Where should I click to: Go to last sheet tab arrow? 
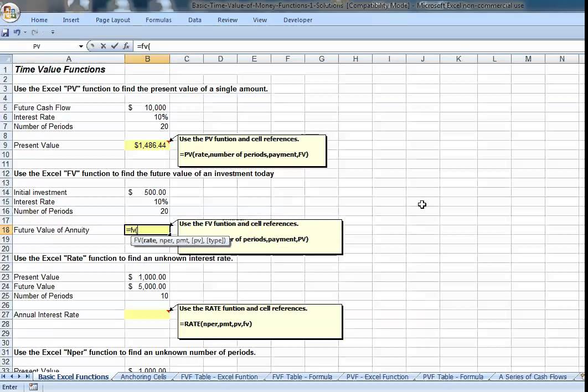(x=27, y=376)
